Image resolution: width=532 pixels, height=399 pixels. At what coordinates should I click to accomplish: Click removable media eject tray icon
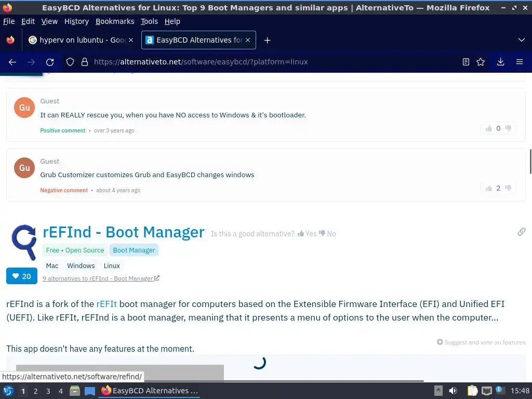[438, 391]
